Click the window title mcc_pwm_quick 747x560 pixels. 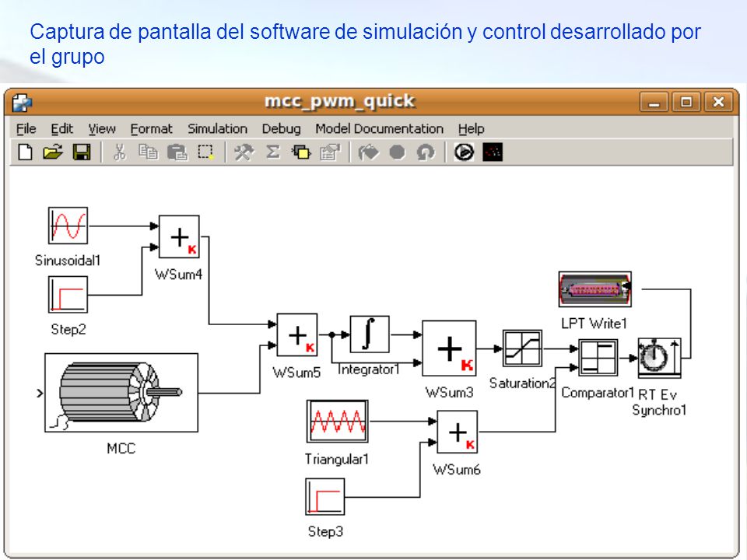click(340, 101)
